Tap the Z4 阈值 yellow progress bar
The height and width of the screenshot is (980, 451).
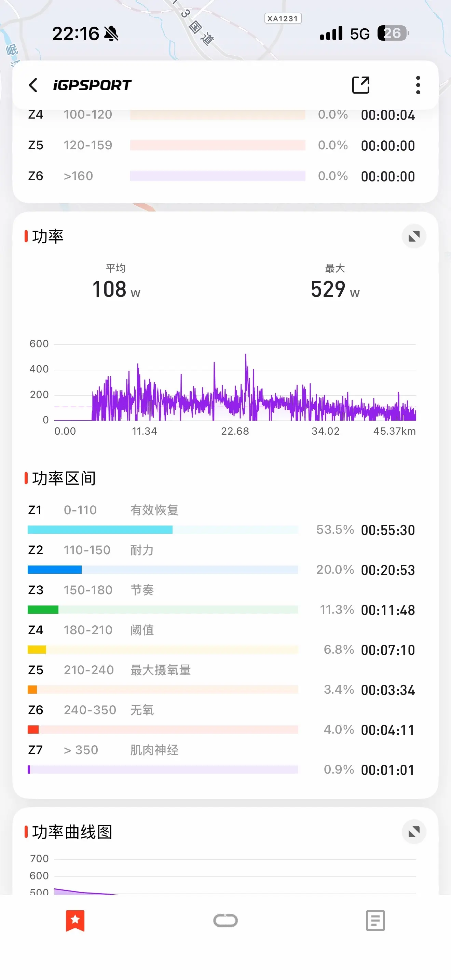163,649
